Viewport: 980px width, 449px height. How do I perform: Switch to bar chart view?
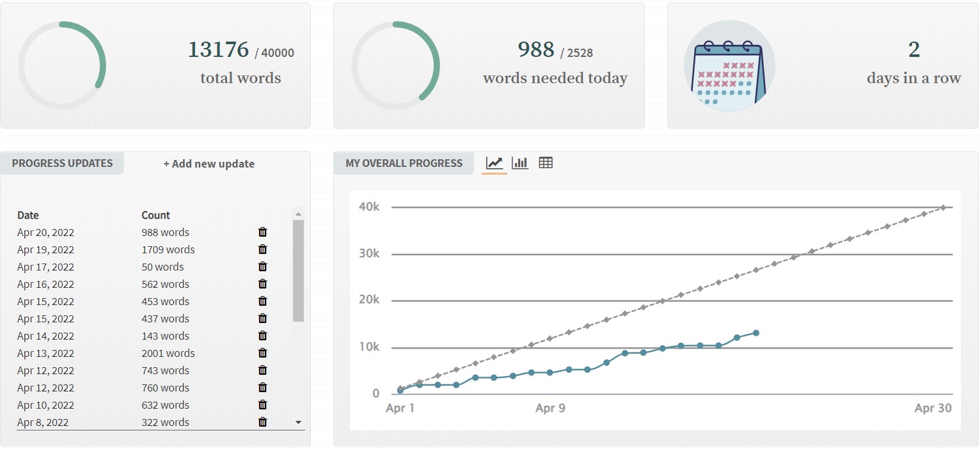[520, 163]
